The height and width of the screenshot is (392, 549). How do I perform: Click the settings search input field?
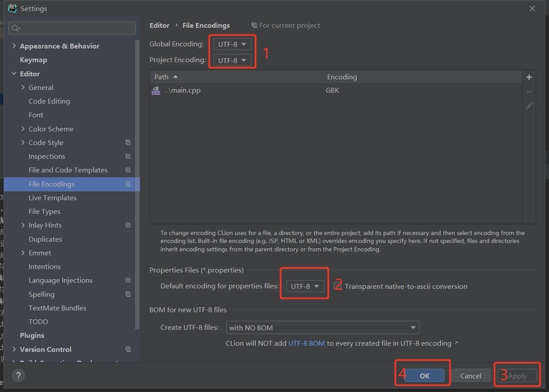tap(72, 28)
